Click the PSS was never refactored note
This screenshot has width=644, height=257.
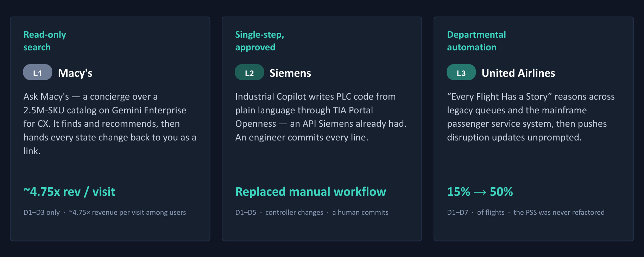[559, 212]
